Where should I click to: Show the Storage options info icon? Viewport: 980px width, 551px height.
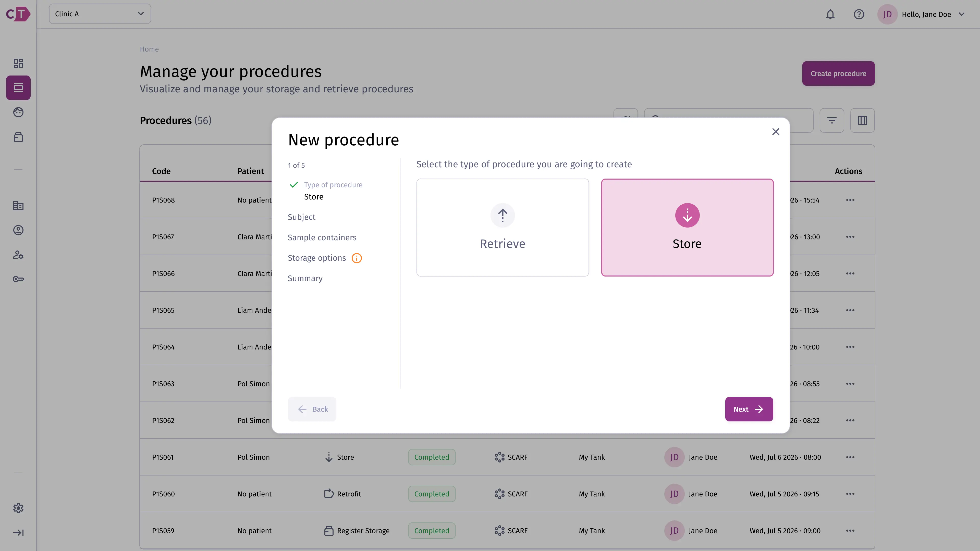point(357,258)
